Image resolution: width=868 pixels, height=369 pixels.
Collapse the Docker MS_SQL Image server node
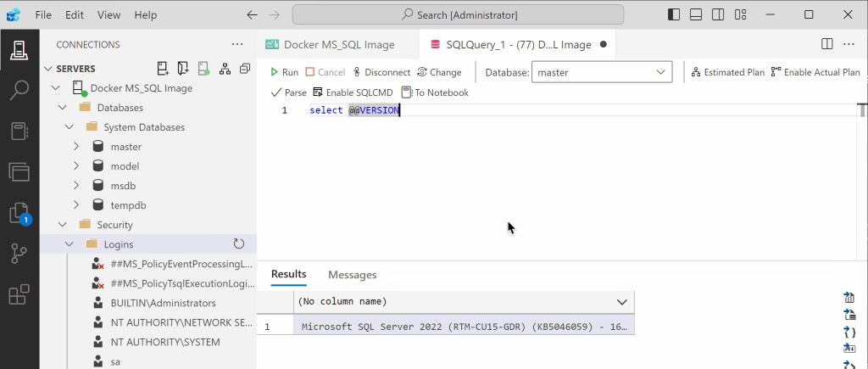pos(55,88)
